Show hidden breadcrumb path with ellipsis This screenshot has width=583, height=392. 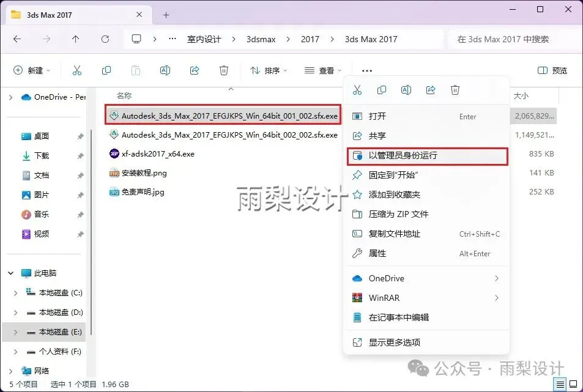tap(172, 39)
